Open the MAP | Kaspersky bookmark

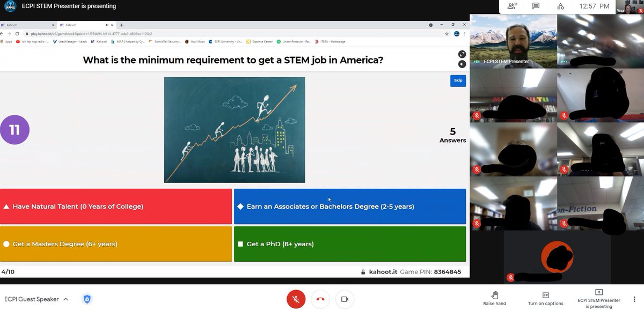pos(128,41)
